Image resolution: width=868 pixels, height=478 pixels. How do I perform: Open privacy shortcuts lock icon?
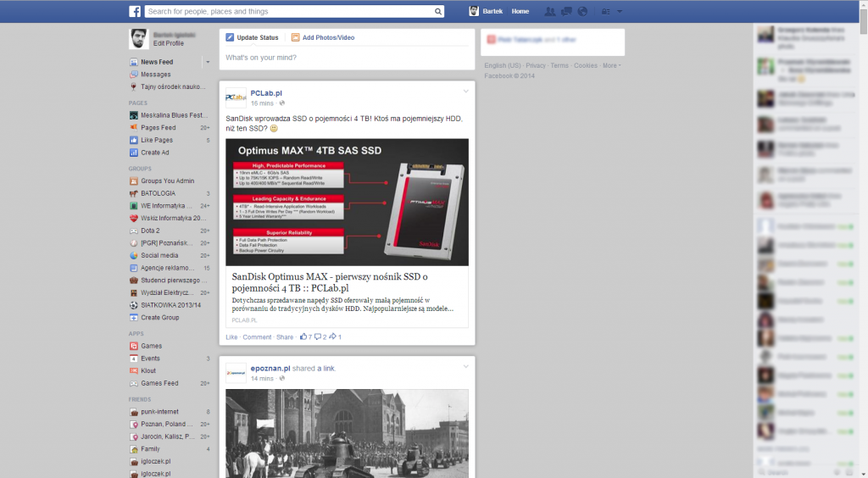point(605,11)
